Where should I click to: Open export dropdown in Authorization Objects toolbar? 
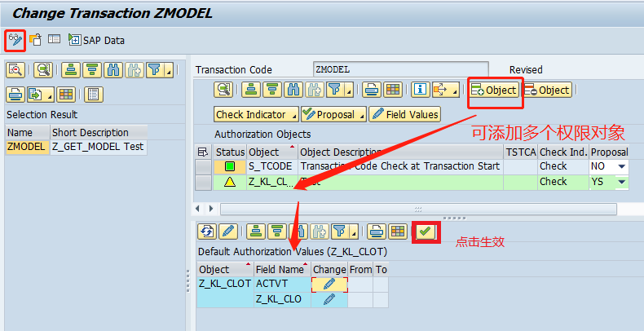tap(455, 90)
